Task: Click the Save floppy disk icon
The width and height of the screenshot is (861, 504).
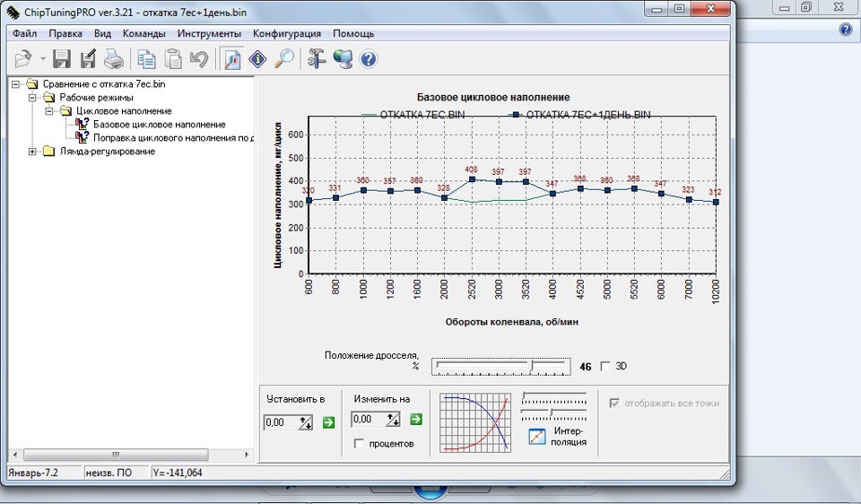Action: point(62,60)
